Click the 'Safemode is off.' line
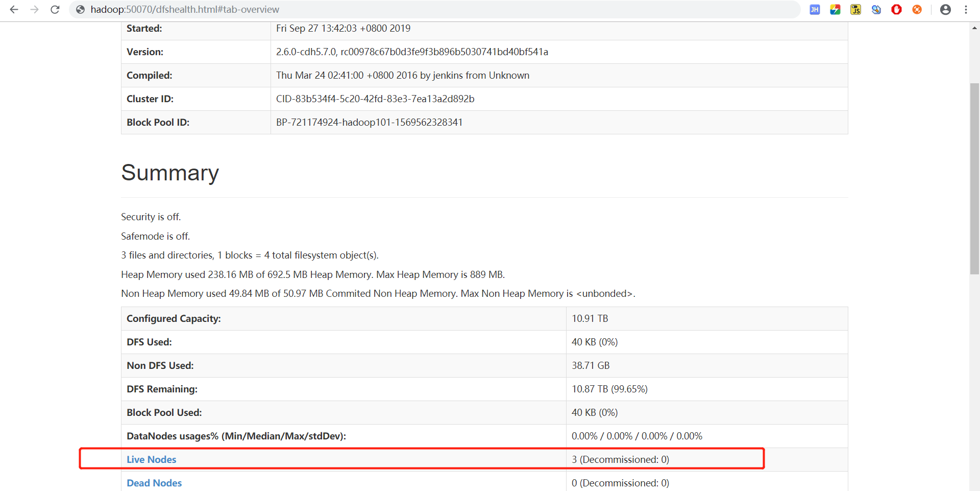 point(155,236)
